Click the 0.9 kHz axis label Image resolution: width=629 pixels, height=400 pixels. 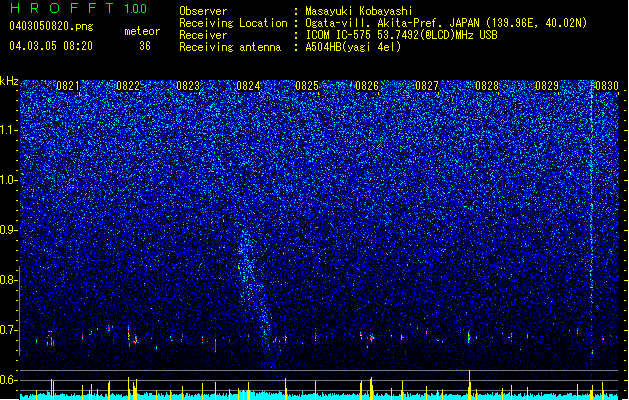pyautogui.click(x=9, y=230)
